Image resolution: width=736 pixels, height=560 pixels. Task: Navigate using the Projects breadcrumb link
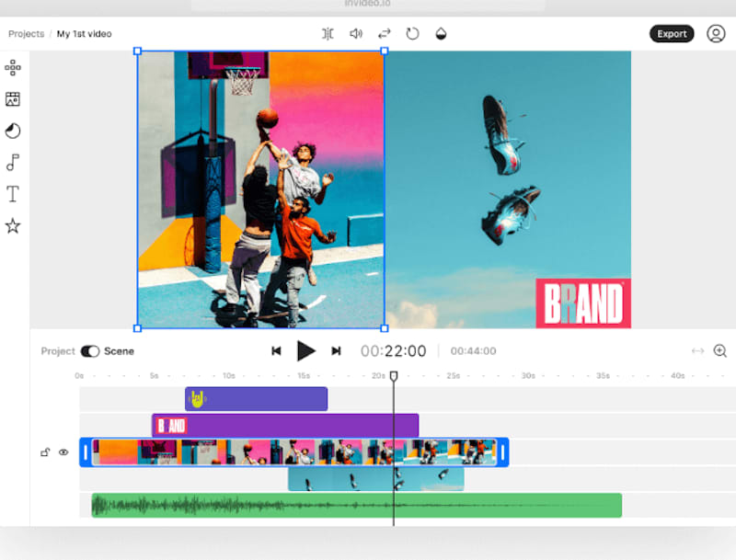(25, 33)
